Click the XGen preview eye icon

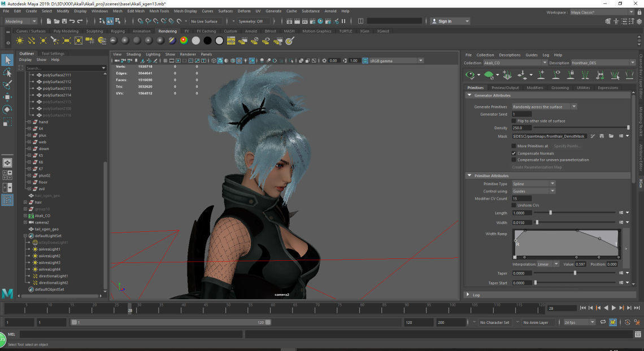click(470, 74)
